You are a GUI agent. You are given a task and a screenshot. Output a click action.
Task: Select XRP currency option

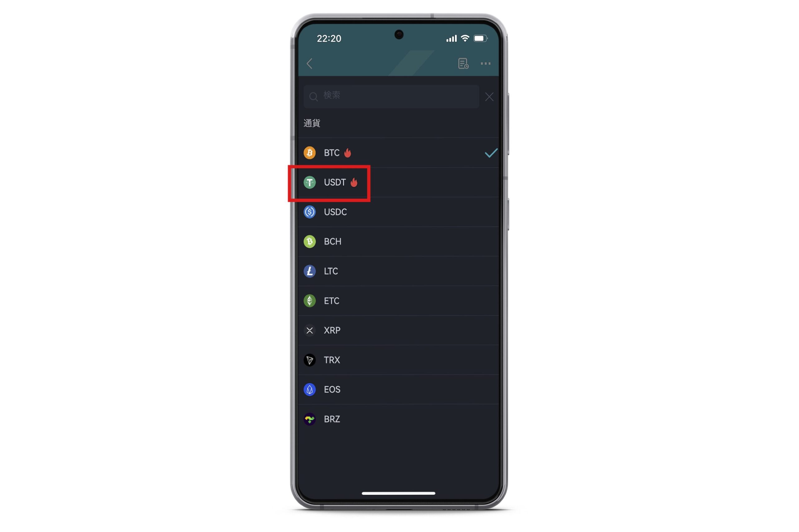[399, 330]
